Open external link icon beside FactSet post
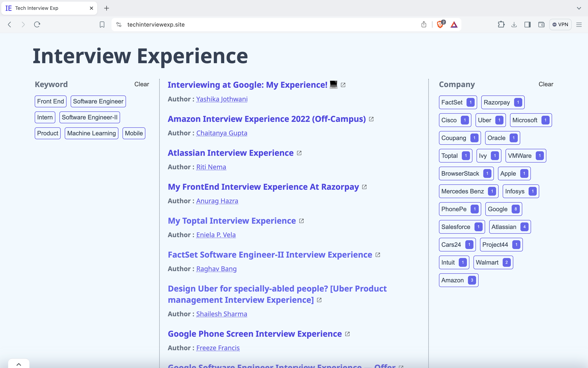Image resolution: width=588 pixels, height=368 pixels. (x=378, y=255)
